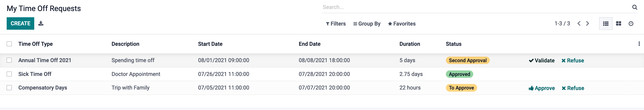Go to previous page of records
Screen dimensions: 644x110
pos(579,23)
